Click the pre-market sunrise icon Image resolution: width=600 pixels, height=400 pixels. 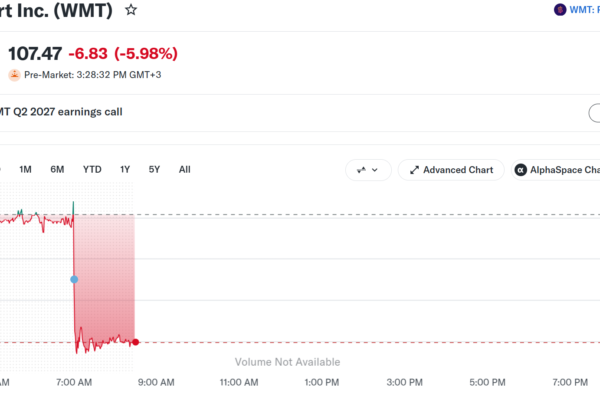click(14, 75)
